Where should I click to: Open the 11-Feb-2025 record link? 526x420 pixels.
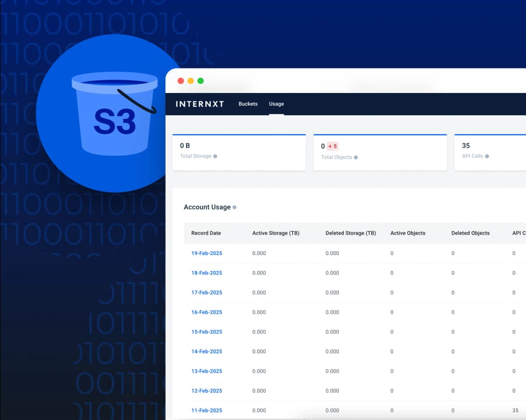(x=207, y=410)
